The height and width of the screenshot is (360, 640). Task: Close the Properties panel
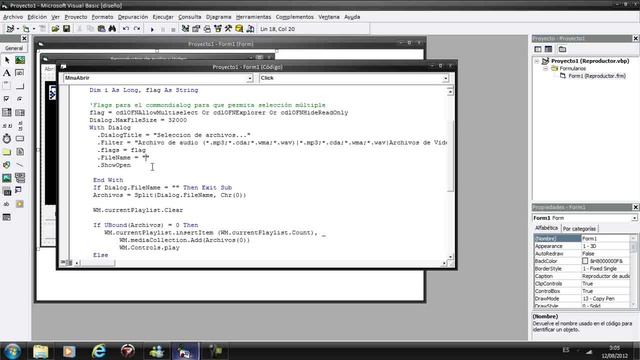(x=636, y=207)
